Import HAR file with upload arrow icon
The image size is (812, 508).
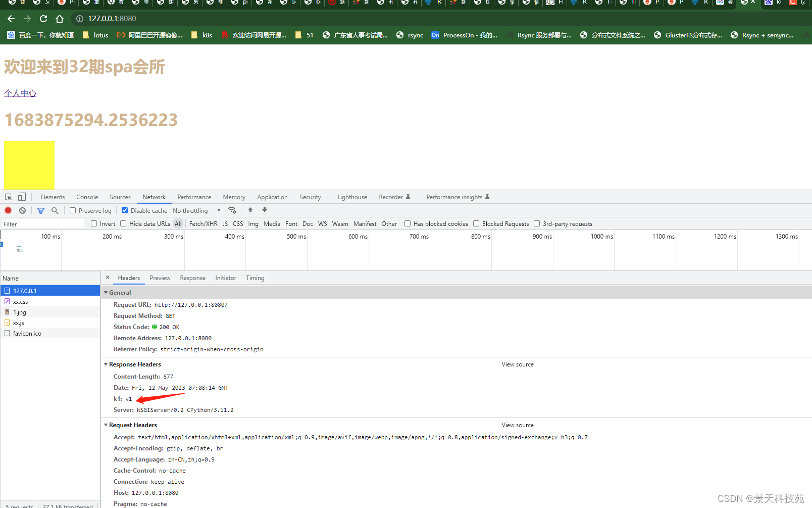(250, 210)
